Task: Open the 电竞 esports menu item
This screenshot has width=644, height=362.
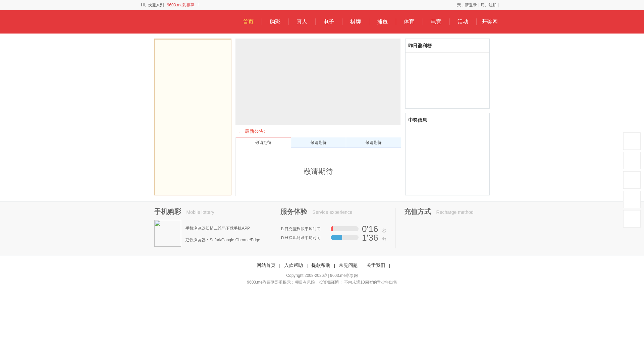Action: tap(436, 22)
